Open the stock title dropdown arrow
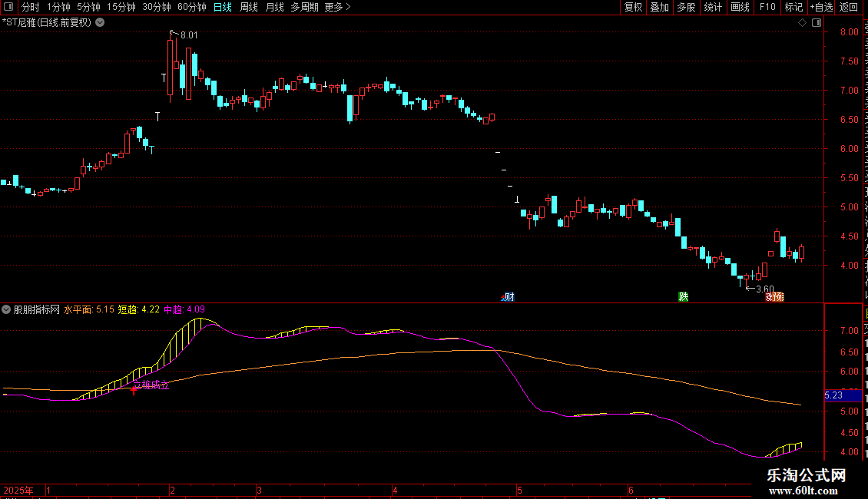 pyautogui.click(x=100, y=23)
